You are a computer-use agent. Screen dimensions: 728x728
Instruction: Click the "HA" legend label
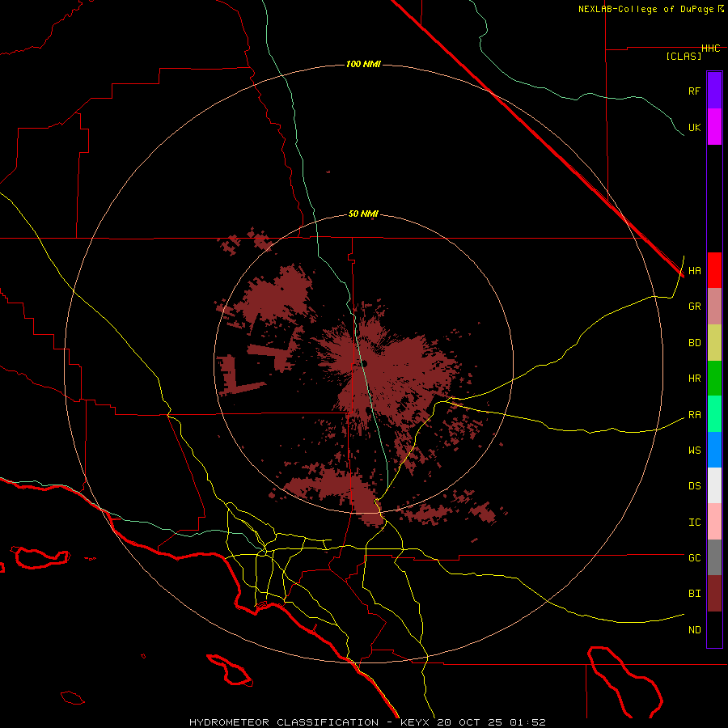pyautogui.click(x=694, y=271)
